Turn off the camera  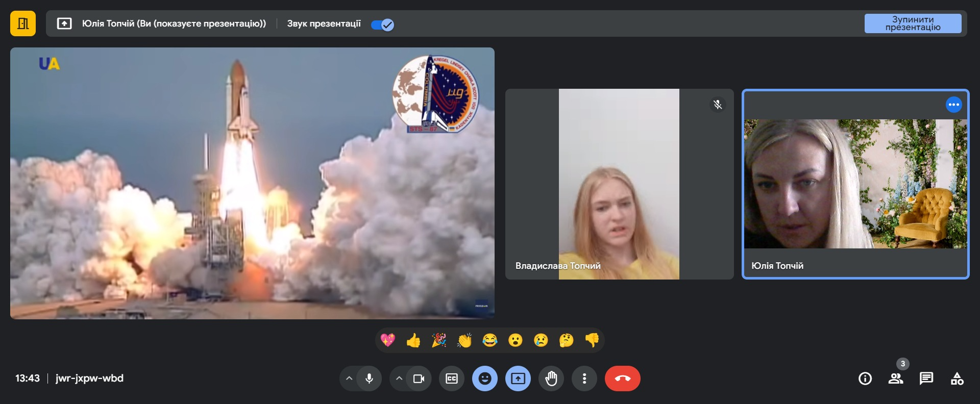coord(419,378)
